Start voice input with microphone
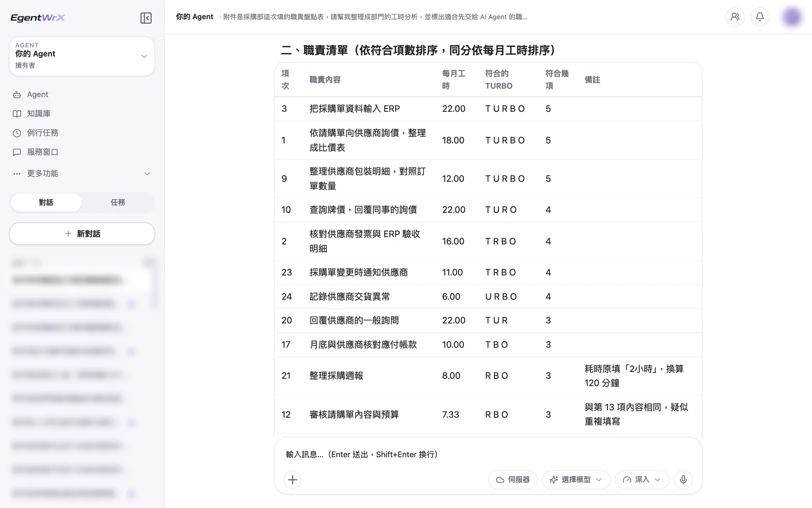 click(683, 480)
